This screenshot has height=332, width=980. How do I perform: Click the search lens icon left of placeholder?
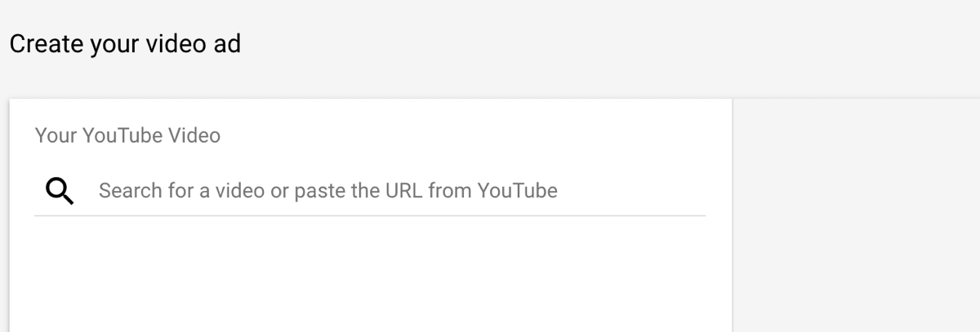point(60,192)
